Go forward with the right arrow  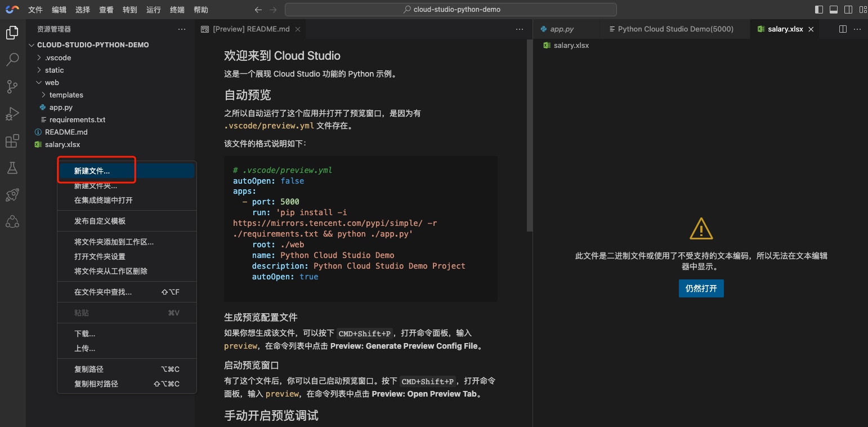tap(273, 10)
